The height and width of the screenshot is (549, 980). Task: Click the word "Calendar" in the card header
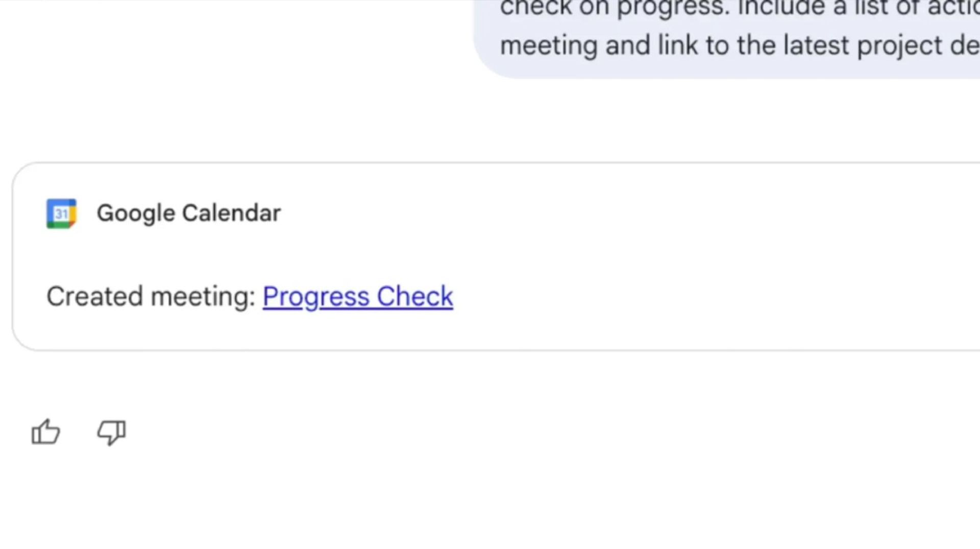pos(231,213)
